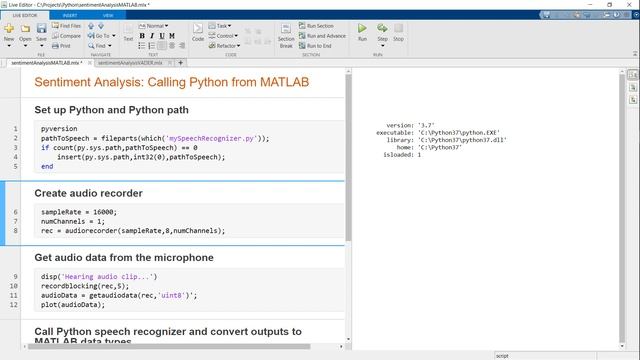
Task: Click the Compare files button
Action: click(x=66, y=36)
